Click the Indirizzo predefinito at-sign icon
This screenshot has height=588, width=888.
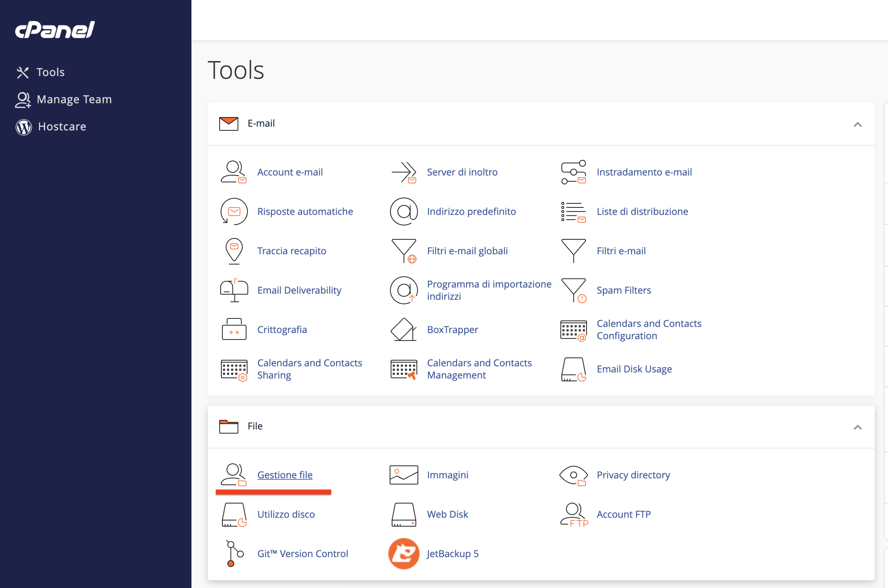click(404, 212)
